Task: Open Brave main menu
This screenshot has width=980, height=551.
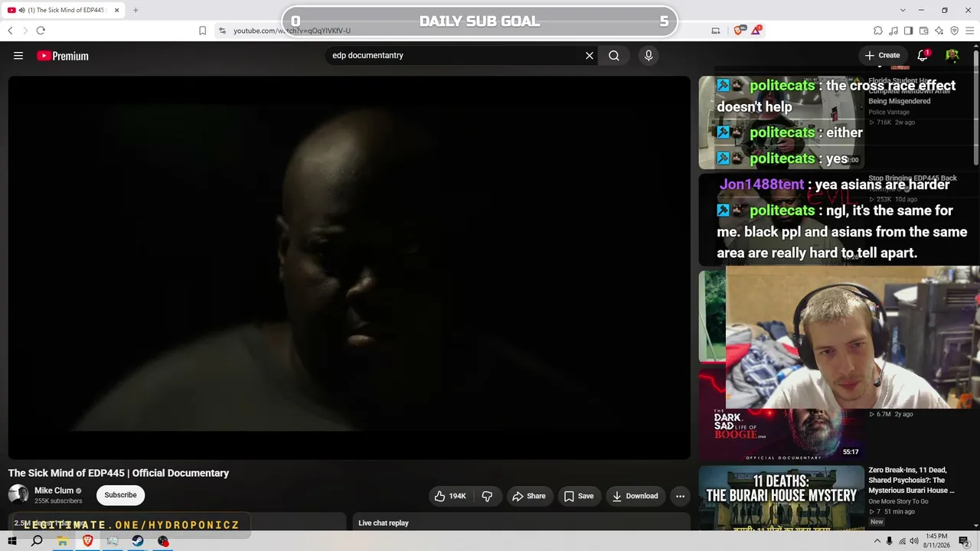Action: tap(969, 31)
